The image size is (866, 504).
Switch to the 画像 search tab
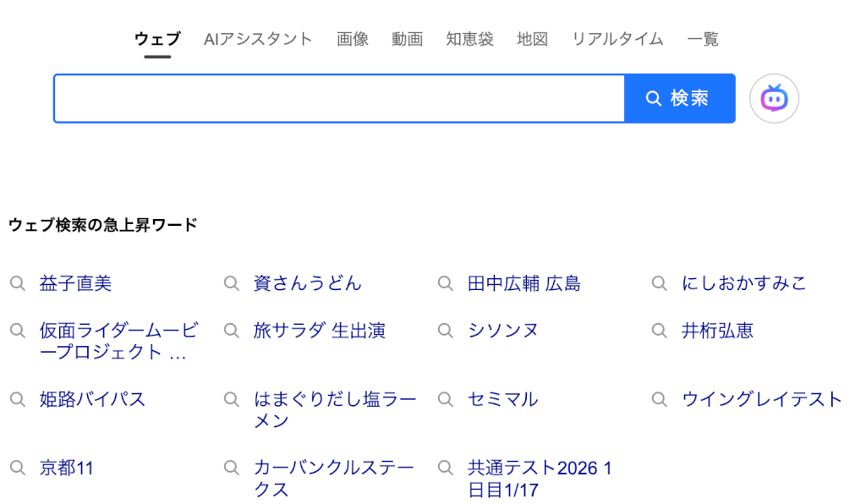(353, 38)
